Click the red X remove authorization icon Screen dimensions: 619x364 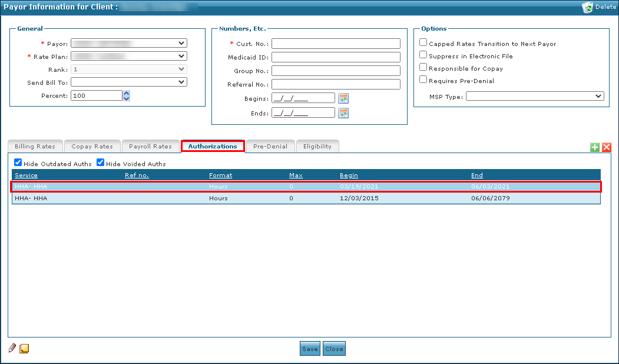pyautogui.click(x=607, y=147)
